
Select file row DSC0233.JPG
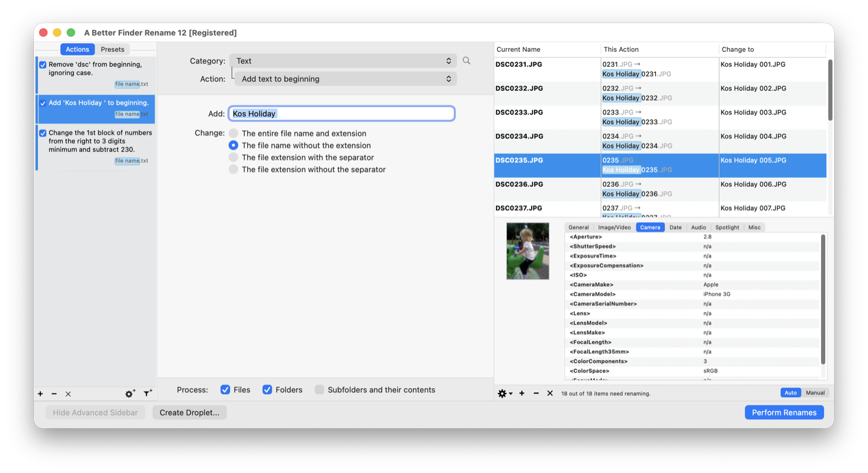[660, 117]
